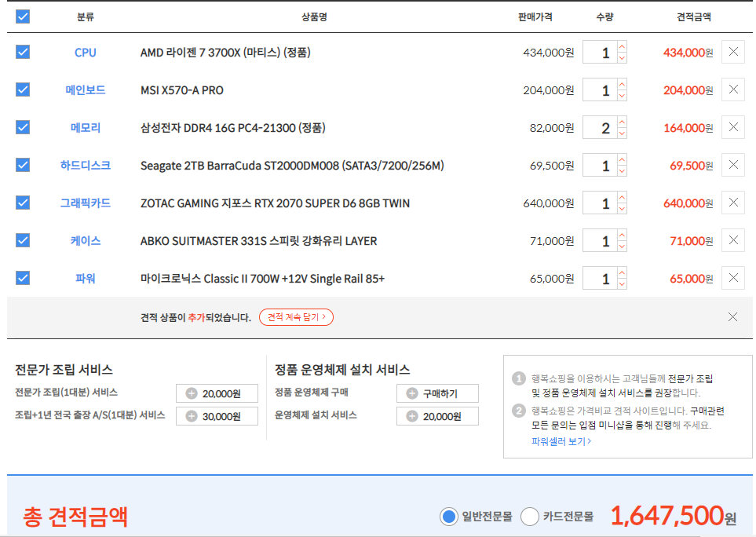Uncheck the 메모리 row checkbox
Screen dimensions: 756x537
click(23, 127)
